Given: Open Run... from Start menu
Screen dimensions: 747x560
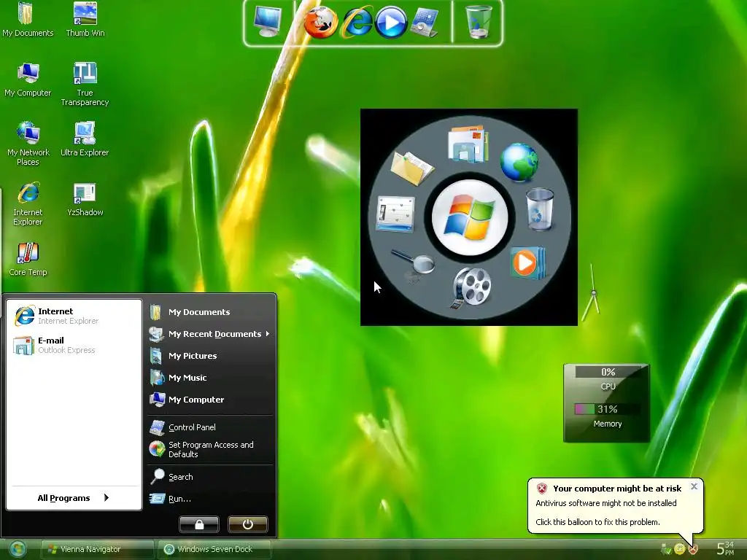Looking at the screenshot, I should coord(209,499).
